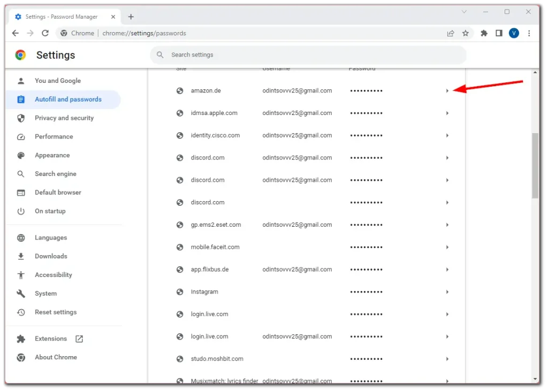Click the Instagram site entry
This screenshot has height=392, width=548.
tap(204, 292)
